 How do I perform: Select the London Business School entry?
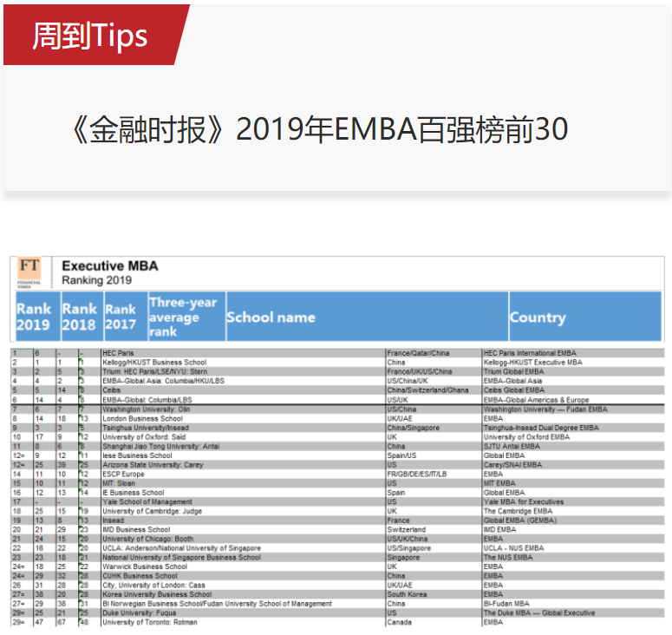142,418
